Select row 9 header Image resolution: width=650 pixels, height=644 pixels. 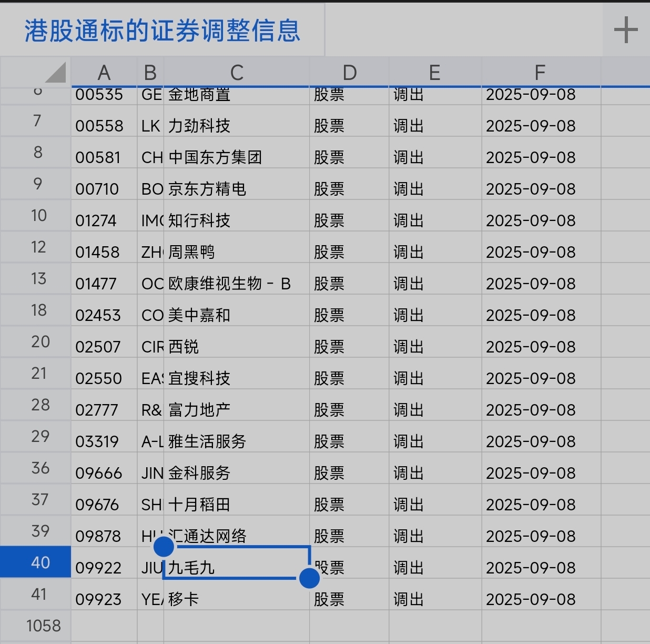coord(35,184)
